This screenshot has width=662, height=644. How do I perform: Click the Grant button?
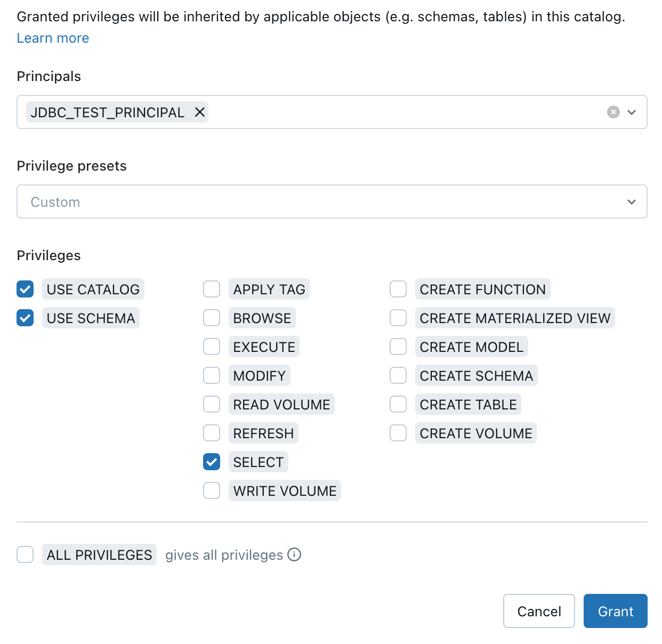(616, 611)
